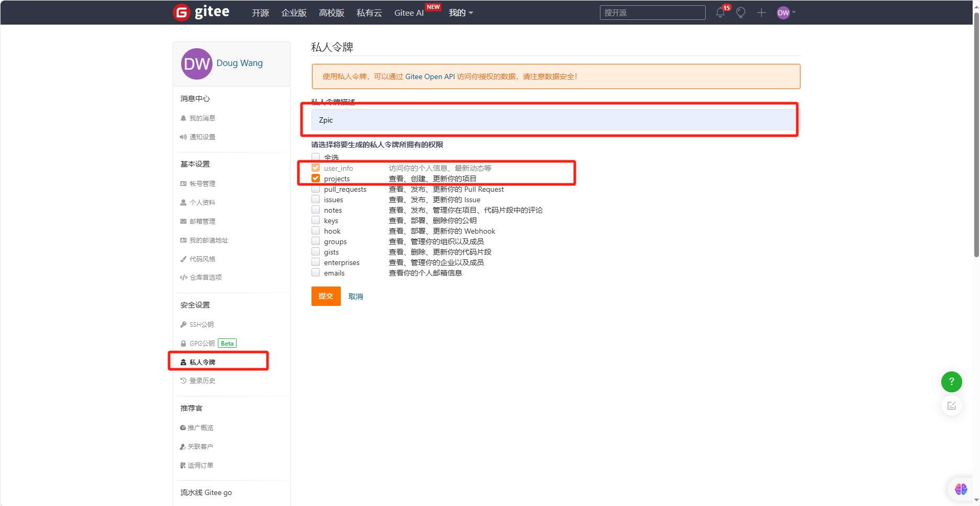Enable the pull_requests permission
The width and height of the screenshot is (980, 506).
click(316, 189)
